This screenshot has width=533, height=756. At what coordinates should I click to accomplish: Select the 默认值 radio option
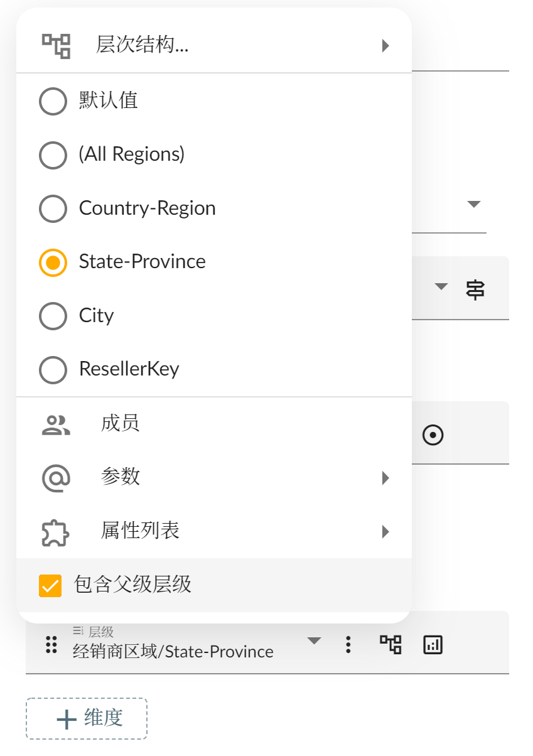[53, 101]
